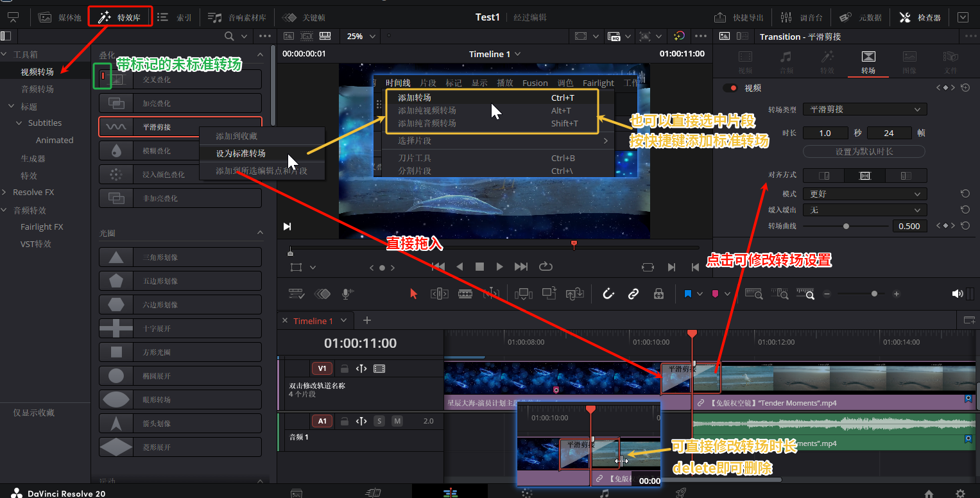This screenshot has height=498, width=980.
Task: Open the 模式 更好 dropdown
Action: pos(864,194)
